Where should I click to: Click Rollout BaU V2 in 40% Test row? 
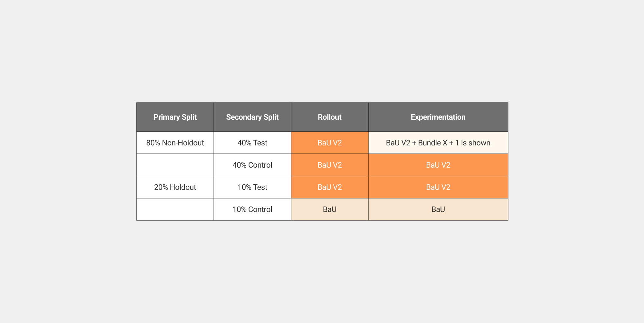click(329, 143)
